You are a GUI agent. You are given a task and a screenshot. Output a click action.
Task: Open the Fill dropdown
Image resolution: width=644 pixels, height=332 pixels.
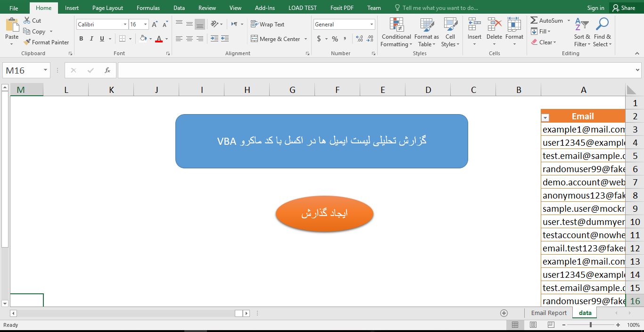click(541, 32)
